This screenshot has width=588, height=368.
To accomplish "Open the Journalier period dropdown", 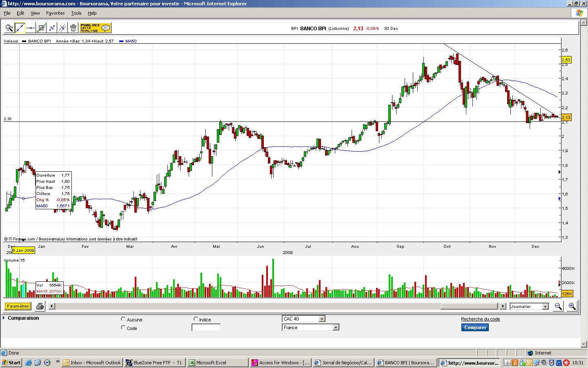I will click(529, 306).
